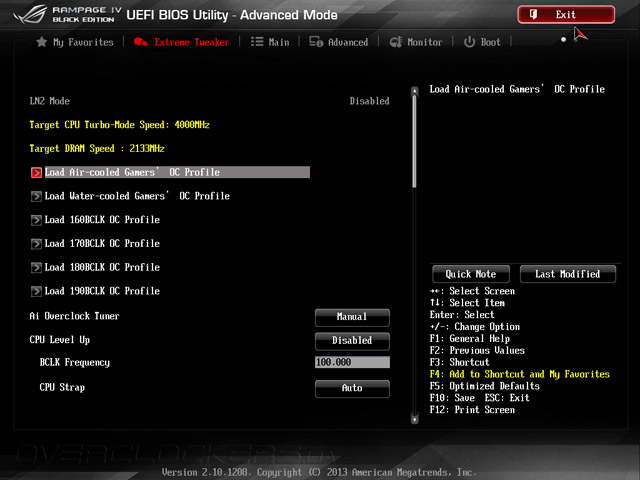Open CPU Level Up Disabled dropdown
640x480 pixels.
pyautogui.click(x=352, y=341)
